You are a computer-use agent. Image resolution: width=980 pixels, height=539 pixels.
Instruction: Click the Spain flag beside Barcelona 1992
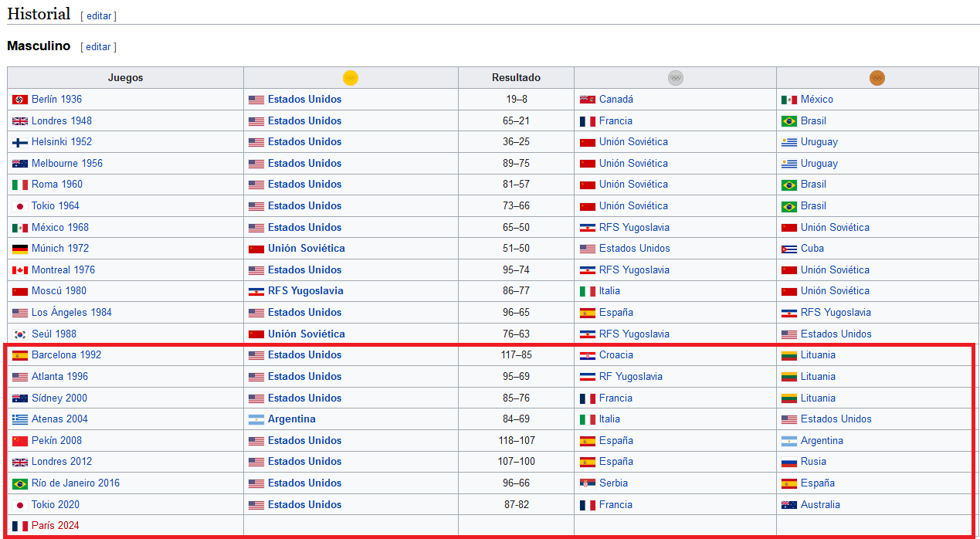pyautogui.click(x=20, y=355)
